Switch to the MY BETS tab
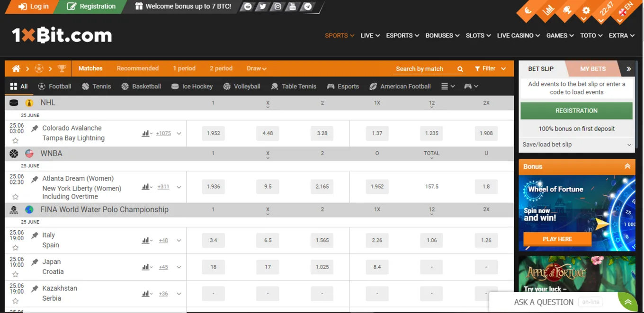This screenshot has height=313, width=644. click(x=593, y=69)
